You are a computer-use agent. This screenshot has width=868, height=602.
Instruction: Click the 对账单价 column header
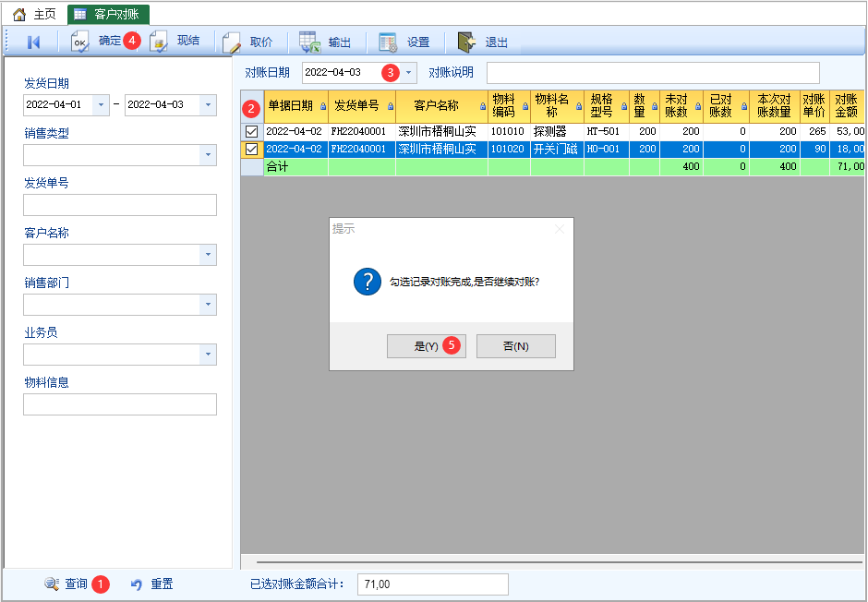tap(814, 106)
